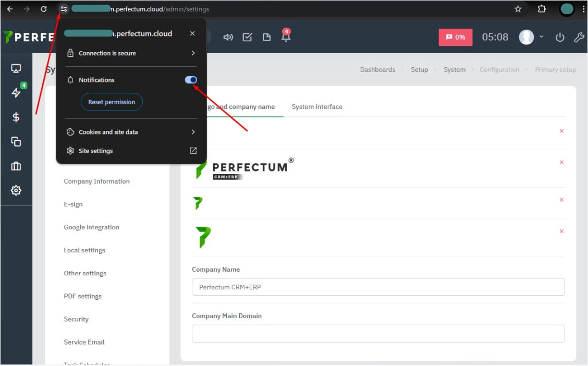Open the checkbox tasks icon in header
The width and height of the screenshot is (588, 366).
[248, 38]
